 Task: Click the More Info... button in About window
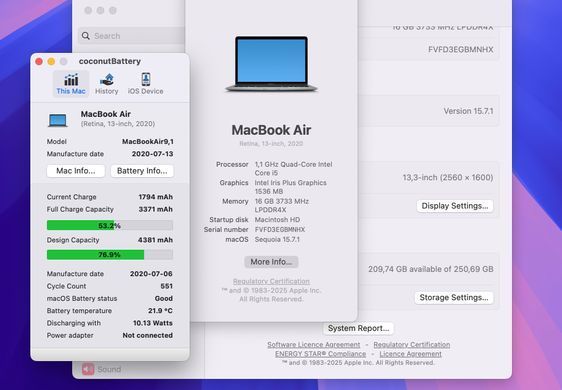click(271, 262)
